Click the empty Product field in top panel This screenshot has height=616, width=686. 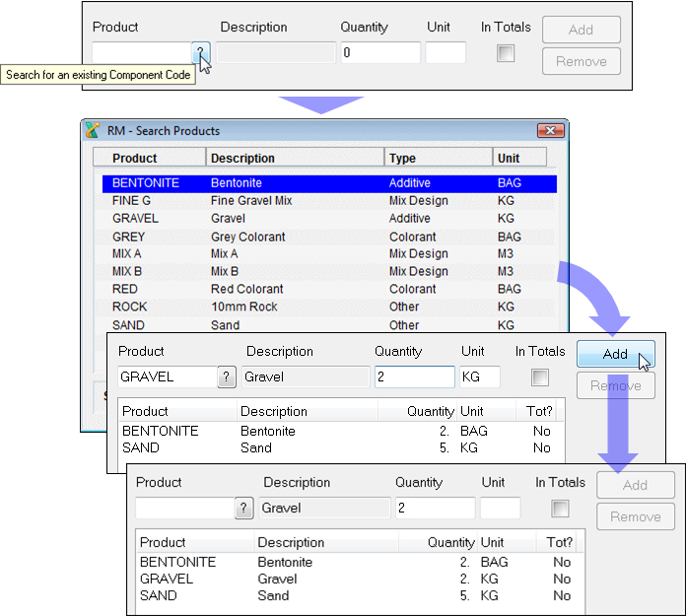click(142, 53)
